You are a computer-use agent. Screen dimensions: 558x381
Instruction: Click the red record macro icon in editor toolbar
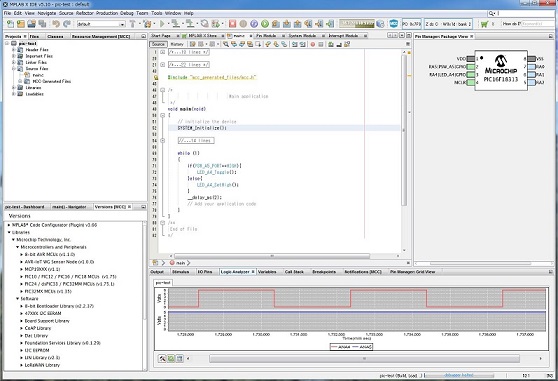[x=312, y=44]
